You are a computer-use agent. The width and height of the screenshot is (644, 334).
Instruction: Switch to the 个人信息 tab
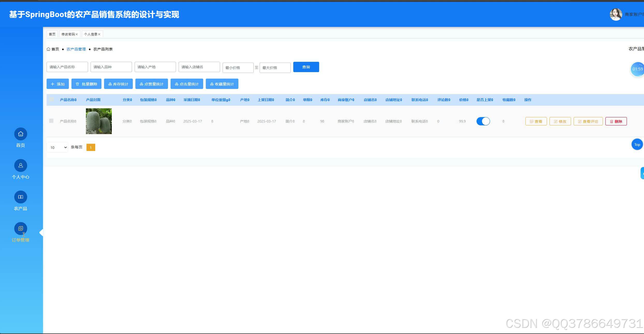91,34
